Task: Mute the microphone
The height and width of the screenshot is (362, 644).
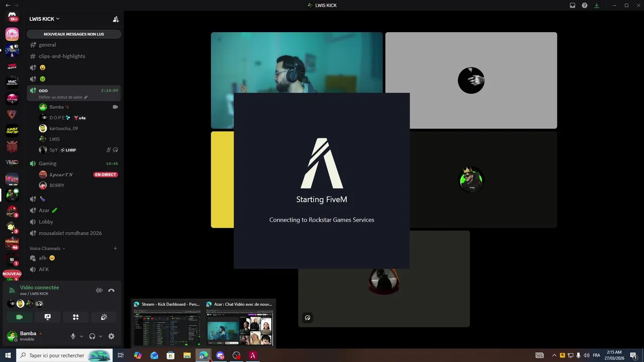Action: click(73, 336)
